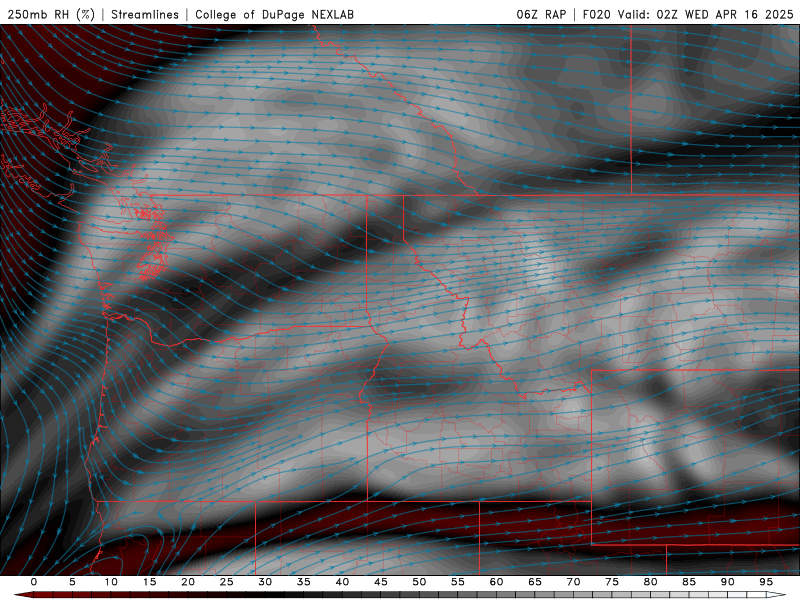Click the colorbar label "60"

496,582
